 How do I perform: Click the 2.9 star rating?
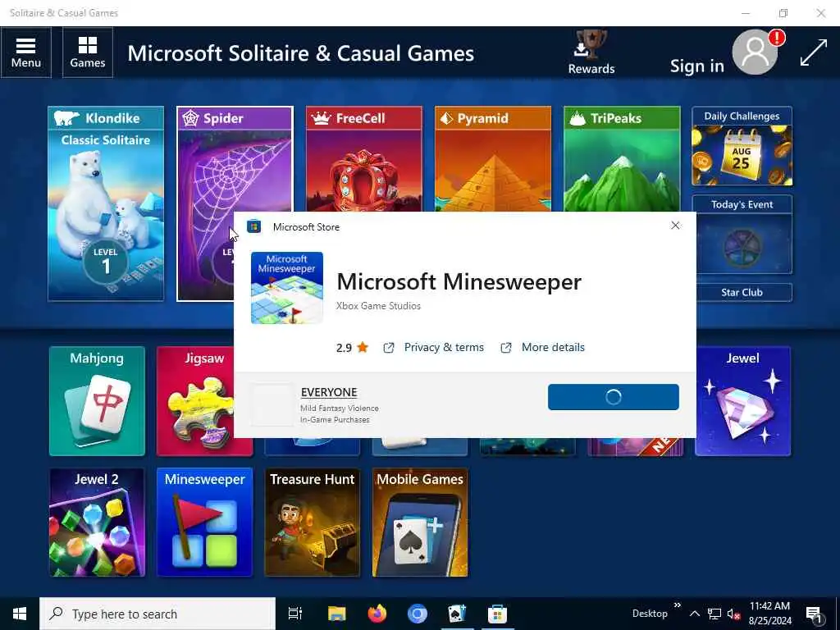352,348
